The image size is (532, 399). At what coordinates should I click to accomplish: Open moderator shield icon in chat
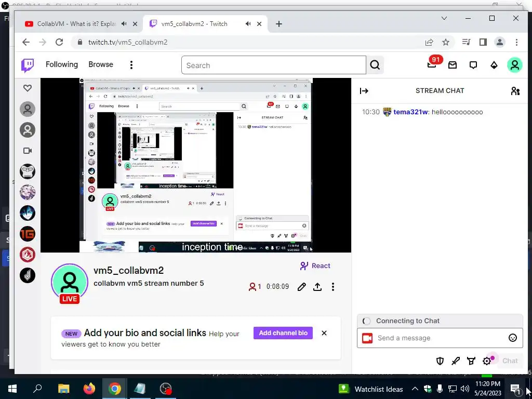tap(440, 361)
